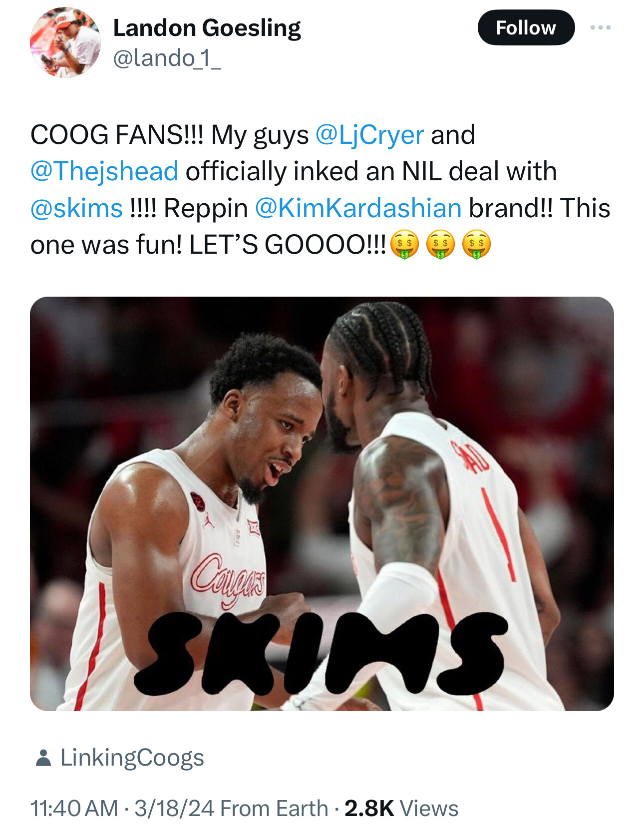Tap the person icon beside LinkingCoogs
Image resolution: width=644 pixels, height=833 pixels.
[x=43, y=758]
